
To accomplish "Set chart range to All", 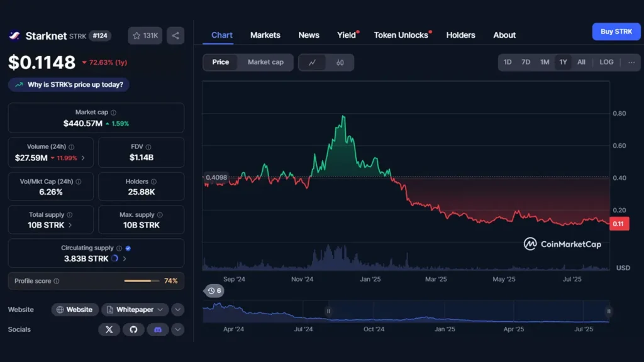I will (x=581, y=62).
